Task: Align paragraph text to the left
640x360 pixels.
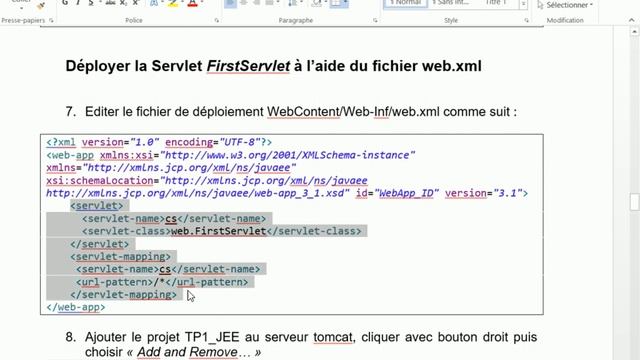Action: 230,3
